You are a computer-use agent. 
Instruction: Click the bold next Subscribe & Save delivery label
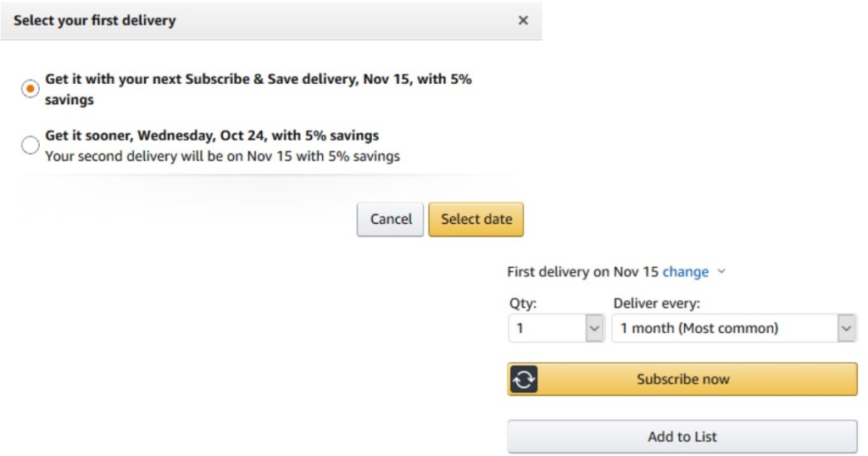[258, 80]
